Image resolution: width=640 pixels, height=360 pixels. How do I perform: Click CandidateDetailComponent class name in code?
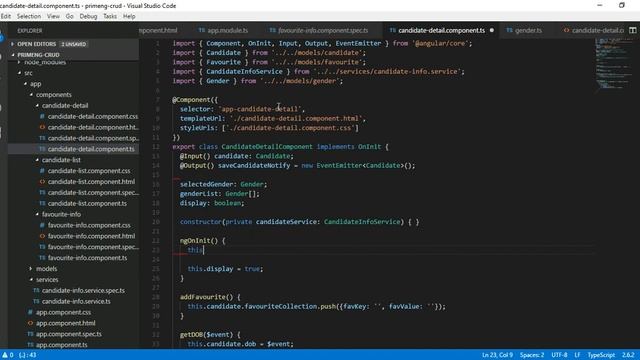tap(267, 147)
